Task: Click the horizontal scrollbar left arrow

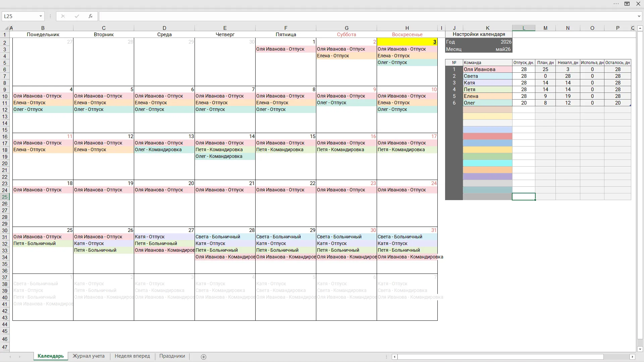Action: [x=395, y=357]
